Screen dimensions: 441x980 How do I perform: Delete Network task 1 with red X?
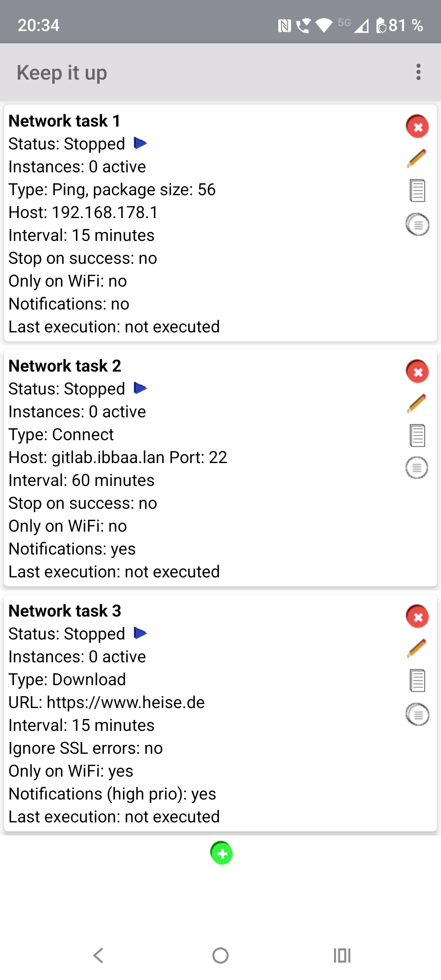(417, 127)
